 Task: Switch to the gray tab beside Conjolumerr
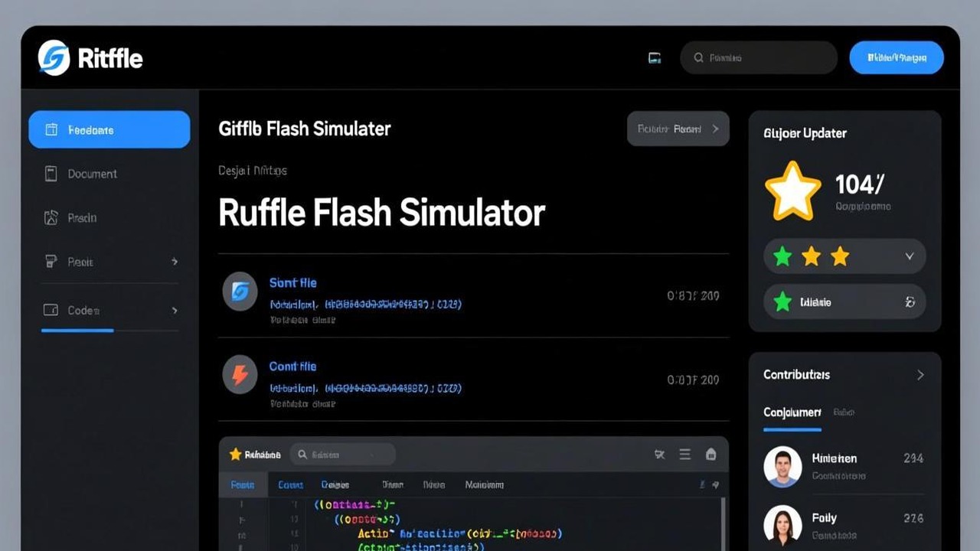[x=844, y=412]
